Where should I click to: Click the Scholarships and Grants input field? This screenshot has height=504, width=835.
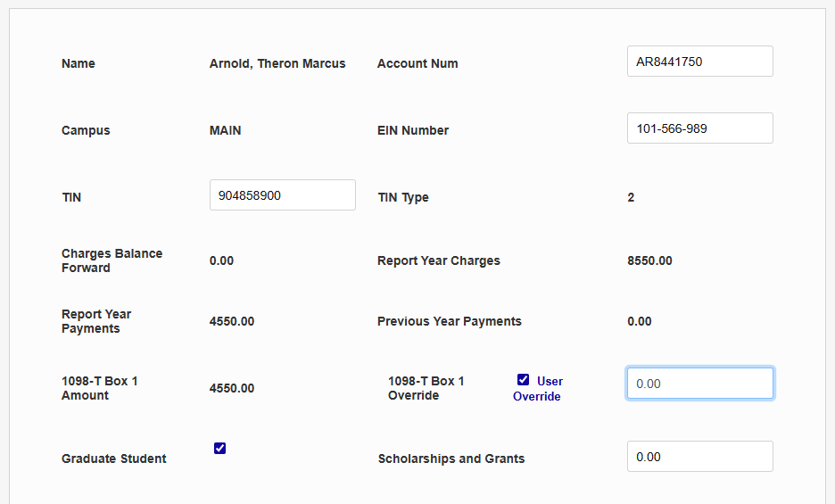(699, 457)
